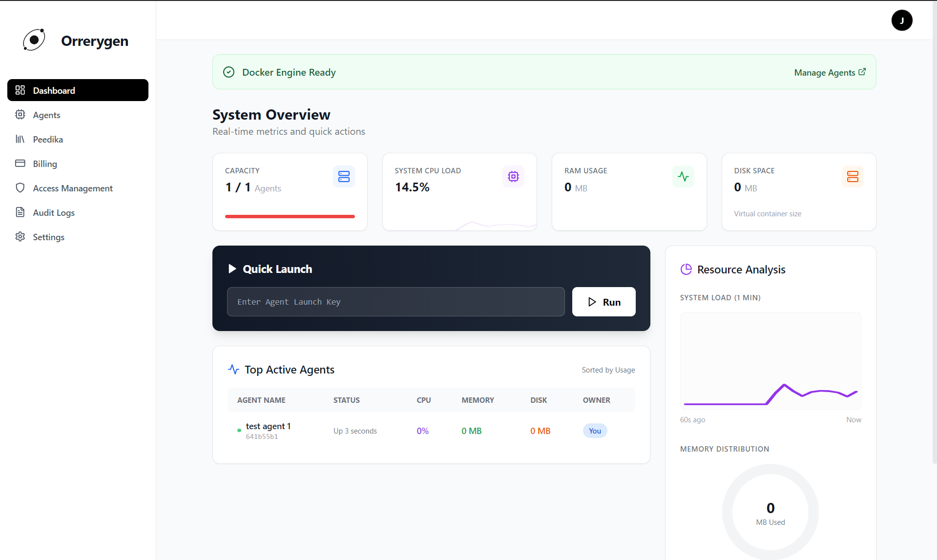The height and width of the screenshot is (560, 937).
Task: Open the Agents bot icon in sidebar
Action: coord(20,115)
